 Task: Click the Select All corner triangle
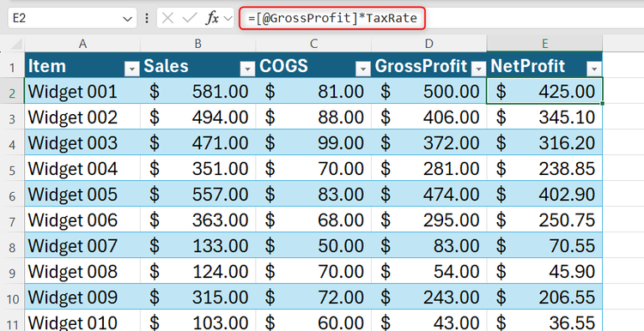click(x=15, y=44)
